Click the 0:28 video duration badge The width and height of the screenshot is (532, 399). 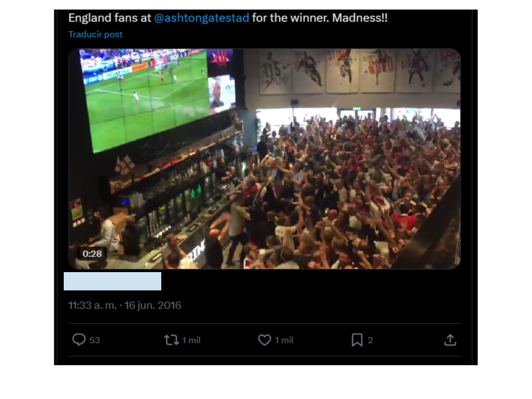click(x=92, y=253)
